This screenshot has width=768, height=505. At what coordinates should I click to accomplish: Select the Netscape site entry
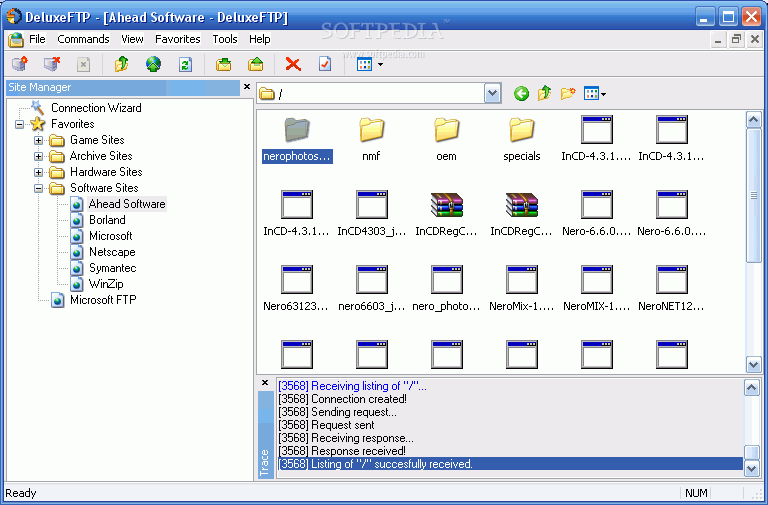coord(112,252)
